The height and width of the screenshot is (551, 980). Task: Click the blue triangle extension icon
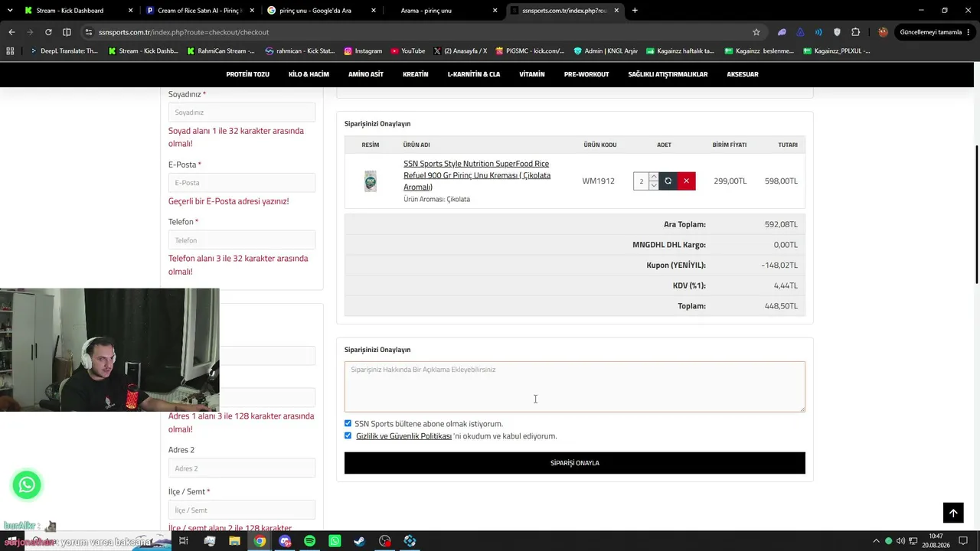tap(800, 32)
